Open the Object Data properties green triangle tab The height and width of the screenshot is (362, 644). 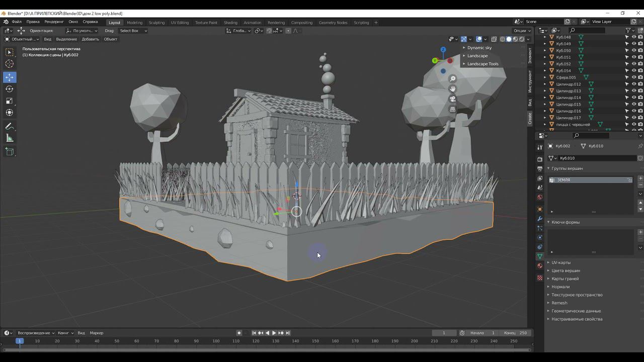tap(540, 256)
